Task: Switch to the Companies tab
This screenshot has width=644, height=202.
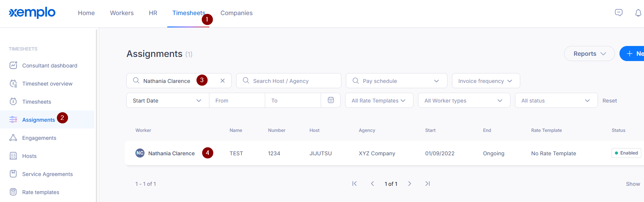Action: (x=236, y=13)
